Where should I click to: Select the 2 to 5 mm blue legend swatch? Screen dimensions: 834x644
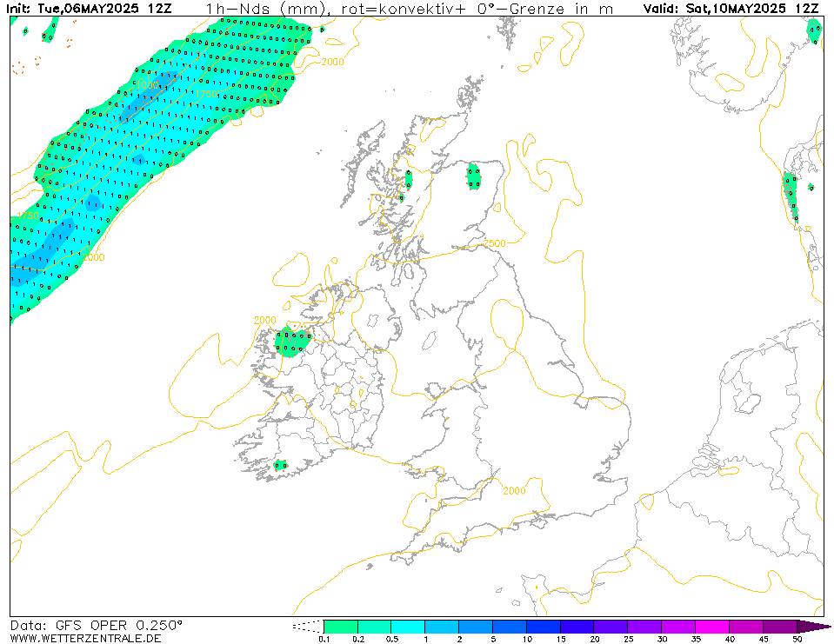click(476, 627)
